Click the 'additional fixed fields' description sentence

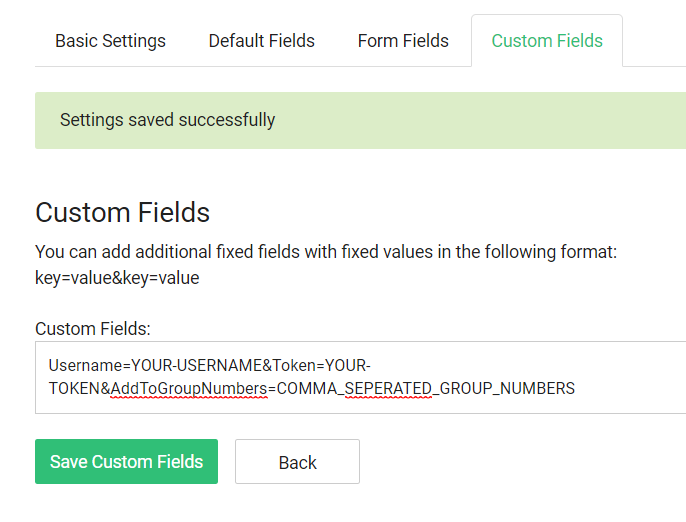[x=326, y=252]
